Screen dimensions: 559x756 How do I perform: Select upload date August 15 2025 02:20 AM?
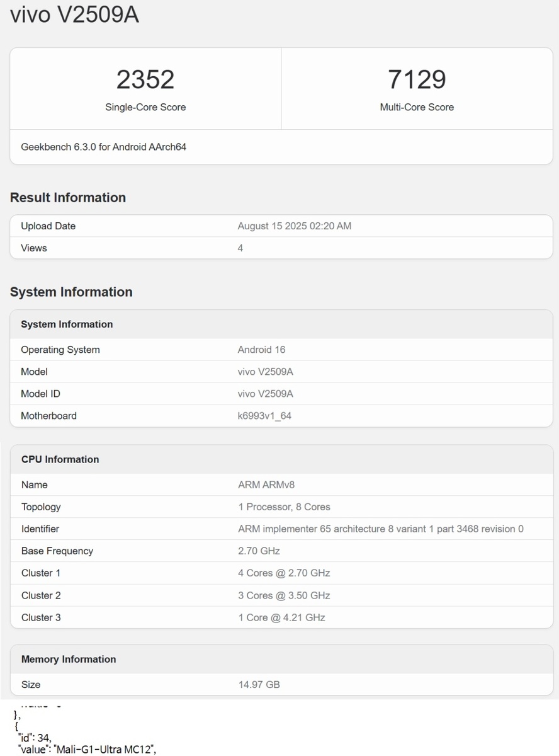coord(295,226)
